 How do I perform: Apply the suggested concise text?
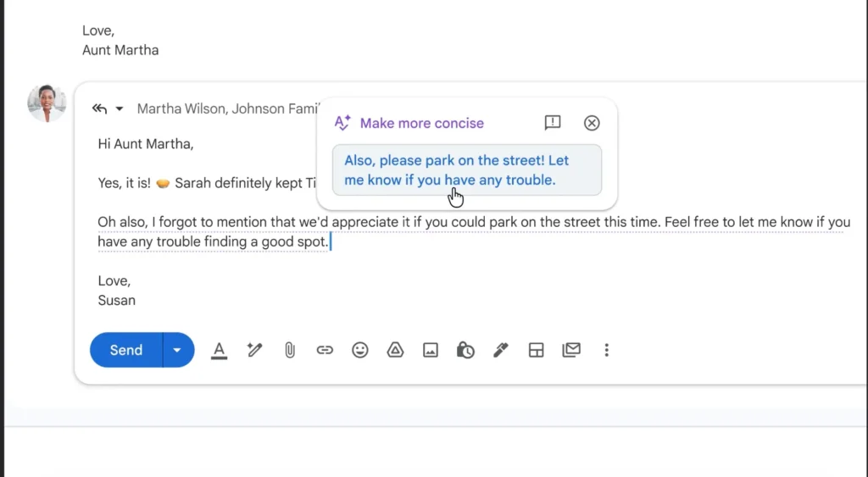[x=466, y=169]
